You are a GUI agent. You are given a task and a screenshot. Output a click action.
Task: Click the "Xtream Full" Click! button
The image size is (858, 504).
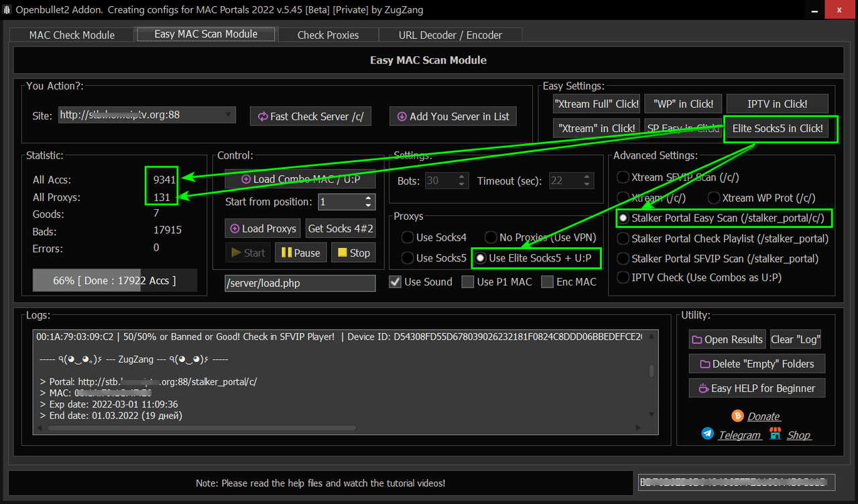pyautogui.click(x=597, y=104)
